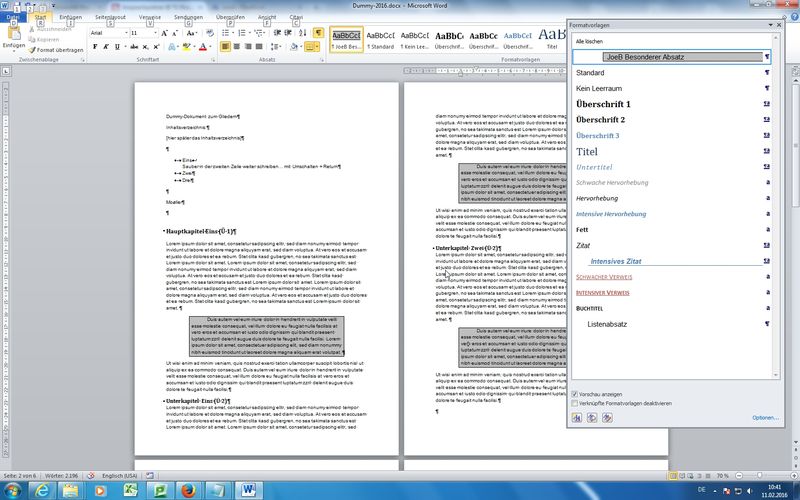
Task: Click the Bold formatting icon
Action: click(95, 46)
